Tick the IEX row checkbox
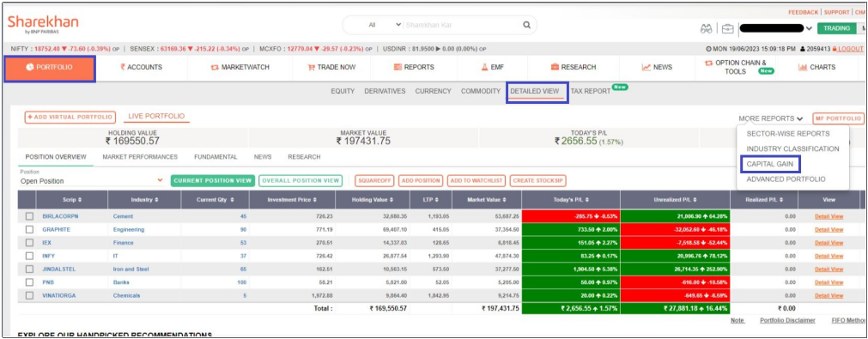Viewport: 868px width, 339px height. pyautogui.click(x=29, y=243)
